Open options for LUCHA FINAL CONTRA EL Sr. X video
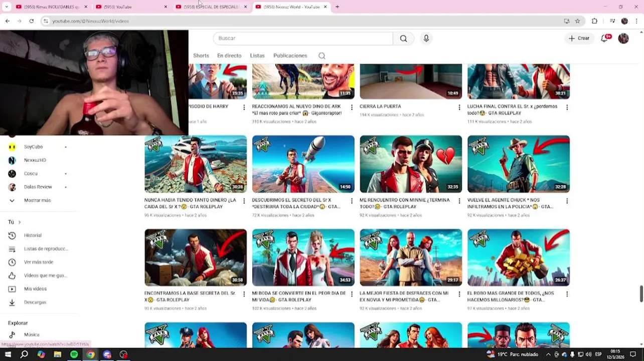 pyautogui.click(x=567, y=107)
